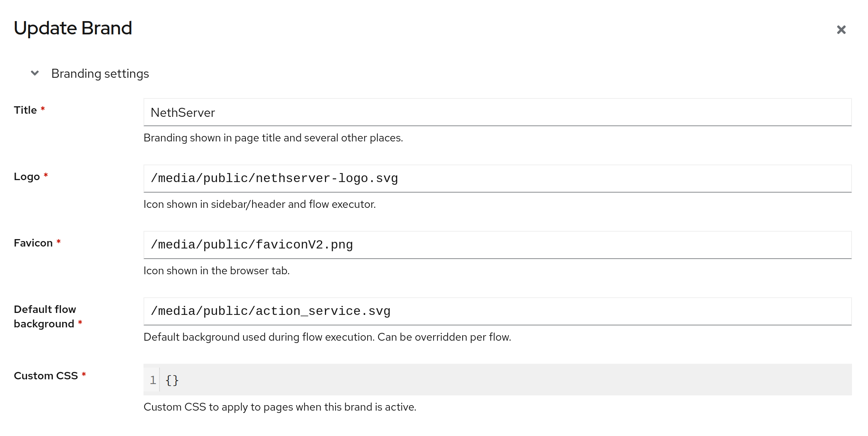The height and width of the screenshot is (436, 868).
Task: Click line number 1 in CSS editor gutter
Action: pos(153,380)
